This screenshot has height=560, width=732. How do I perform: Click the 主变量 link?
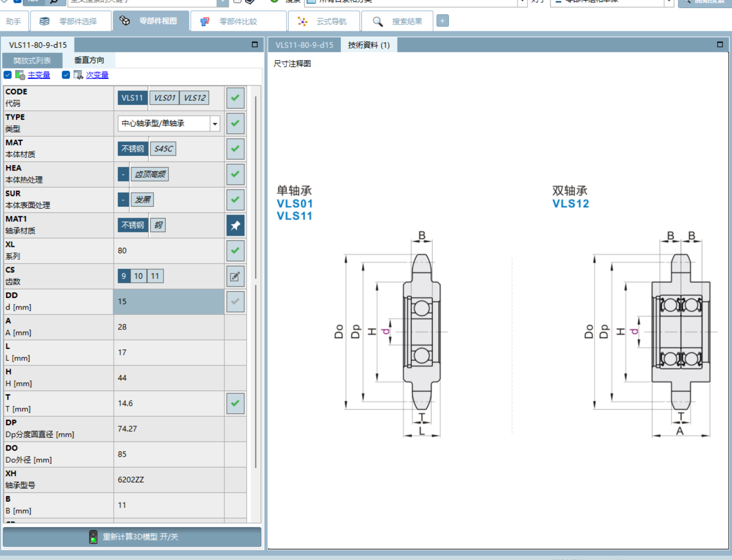[39, 75]
